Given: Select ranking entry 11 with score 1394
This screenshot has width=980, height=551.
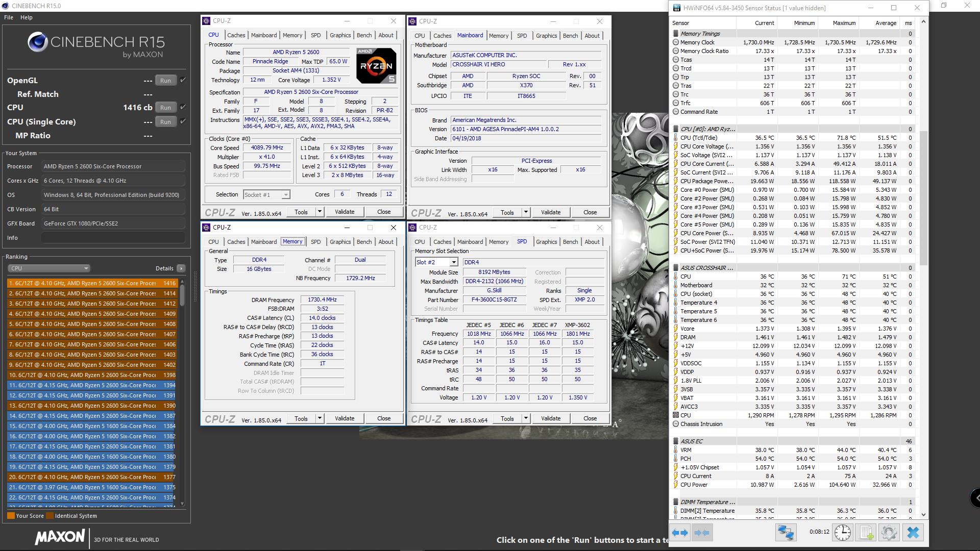Looking at the screenshot, I should [x=92, y=385].
